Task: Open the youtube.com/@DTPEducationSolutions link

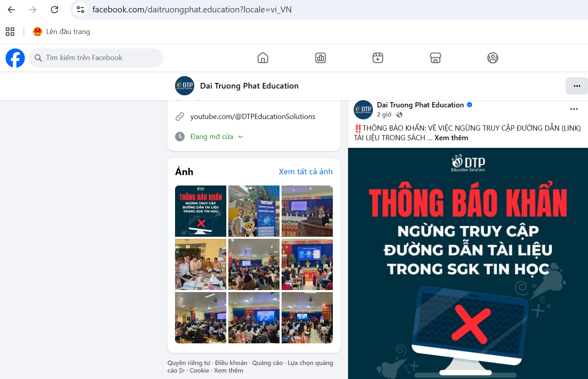Action: (x=252, y=117)
